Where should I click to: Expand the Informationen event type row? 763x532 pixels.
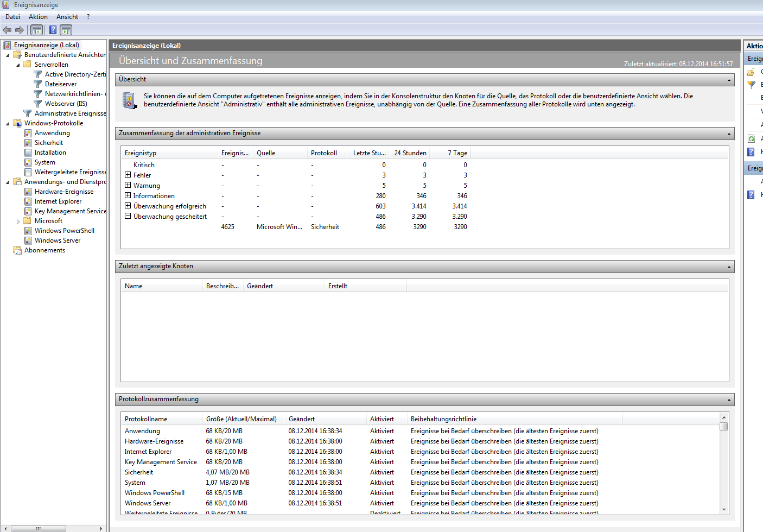(x=128, y=195)
